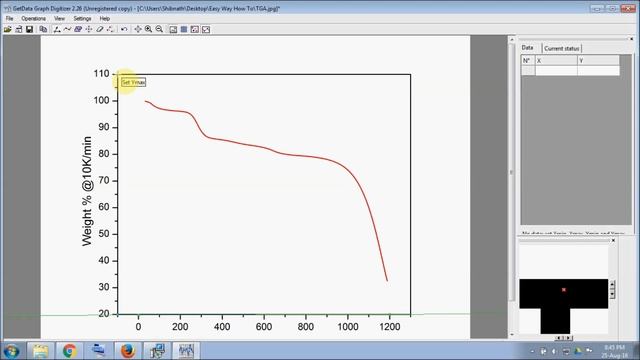Open Google Chrome from the taskbar

click(69, 351)
